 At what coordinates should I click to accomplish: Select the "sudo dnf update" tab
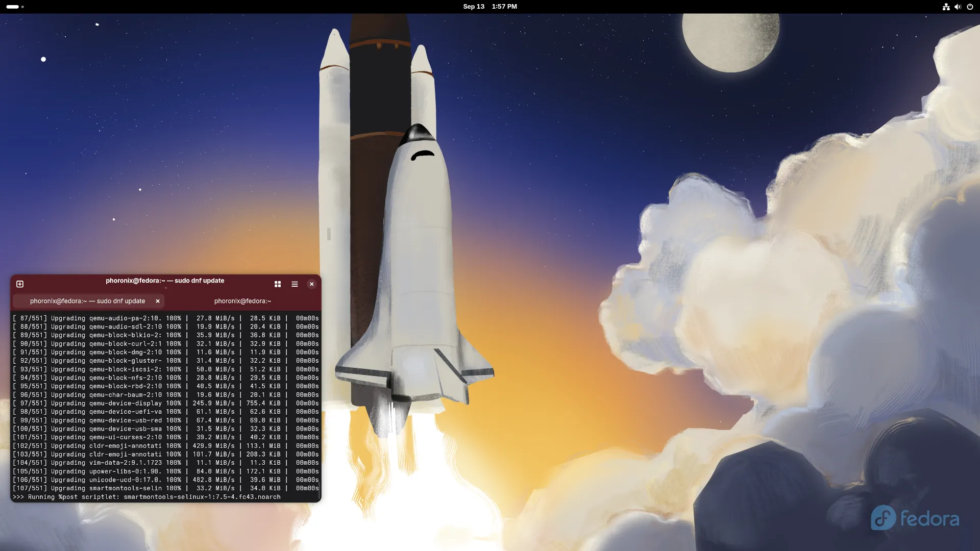pyautogui.click(x=87, y=301)
